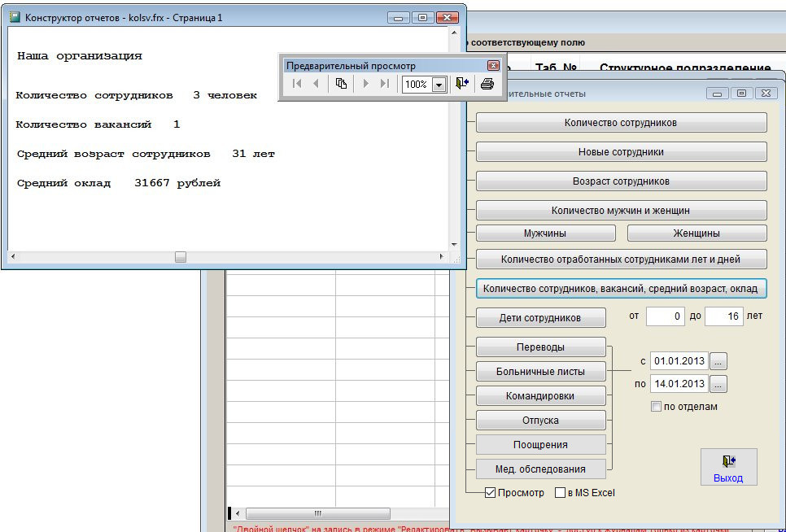Image resolution: width=786 pixels, height=532 pixels.
Task: Click the Выход exit button
Action: pyautogui.click(x=728, y=467)
